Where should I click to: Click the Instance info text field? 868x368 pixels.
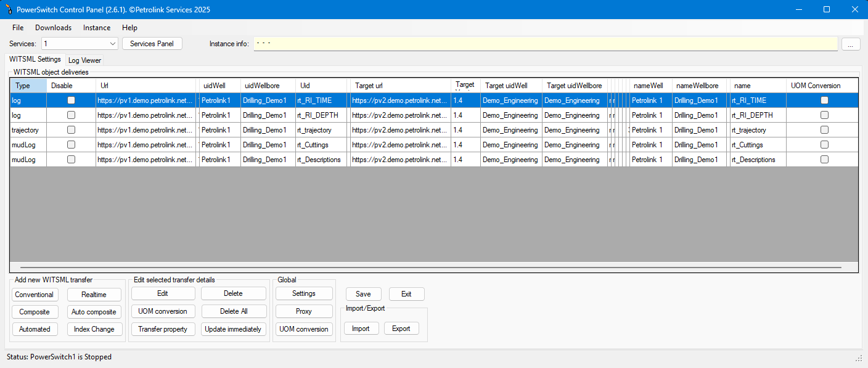coord(545,44)
